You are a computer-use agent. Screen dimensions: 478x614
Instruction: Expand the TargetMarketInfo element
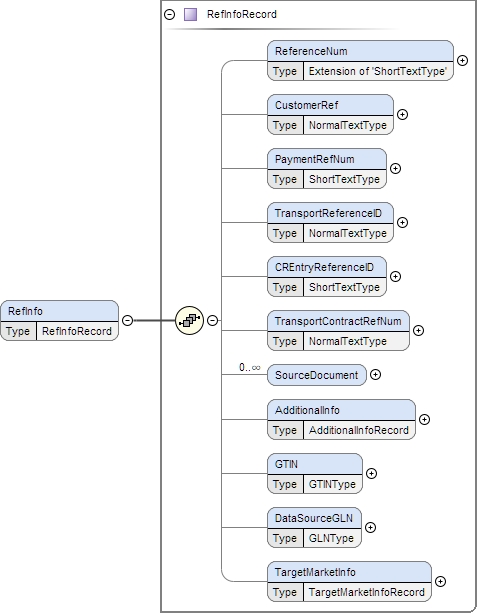(x=440, y=581)
